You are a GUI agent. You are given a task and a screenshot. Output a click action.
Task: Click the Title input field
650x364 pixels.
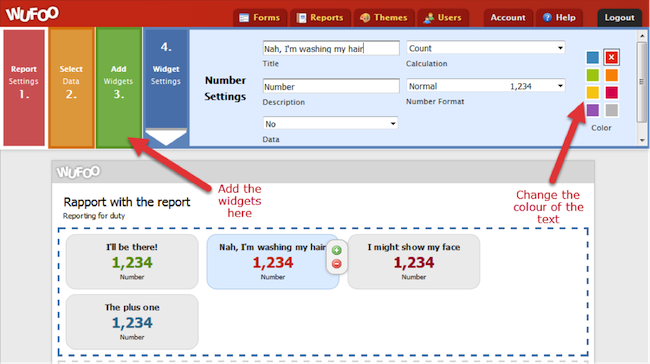point(331,49)
